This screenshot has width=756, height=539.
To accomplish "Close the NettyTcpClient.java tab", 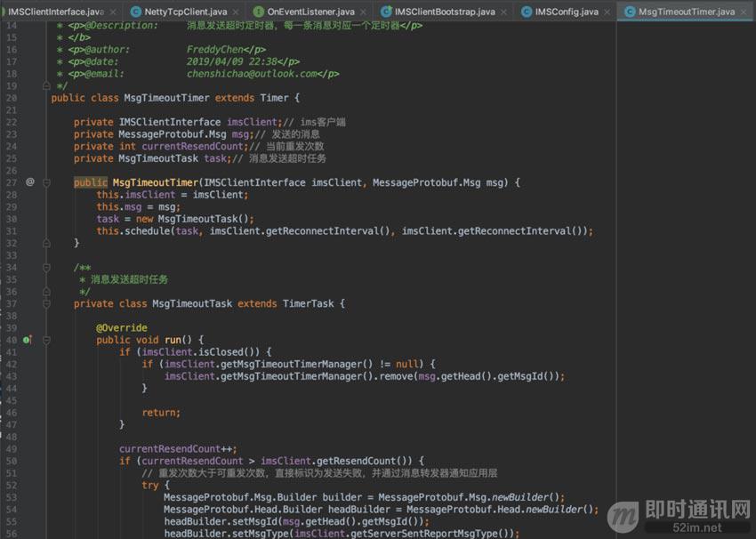I will click(236, 12).
